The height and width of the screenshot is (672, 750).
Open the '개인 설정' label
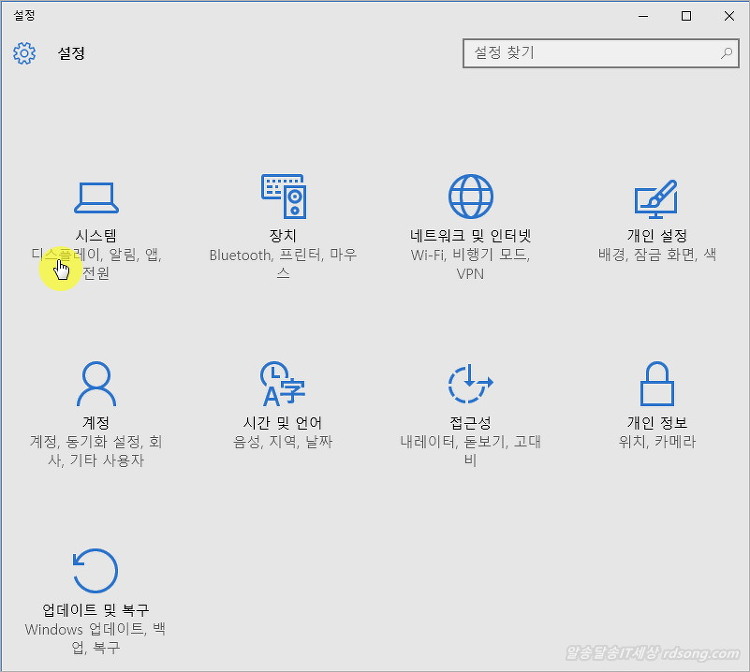657,236
